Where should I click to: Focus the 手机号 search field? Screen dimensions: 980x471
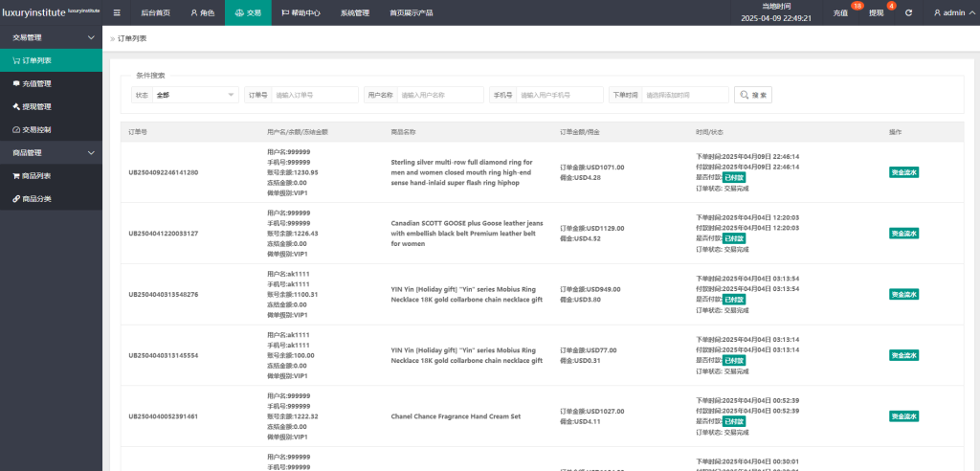[559, 95]
